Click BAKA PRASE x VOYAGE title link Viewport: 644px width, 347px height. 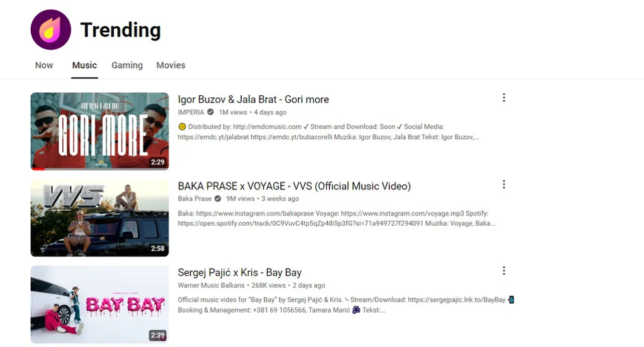294,186
